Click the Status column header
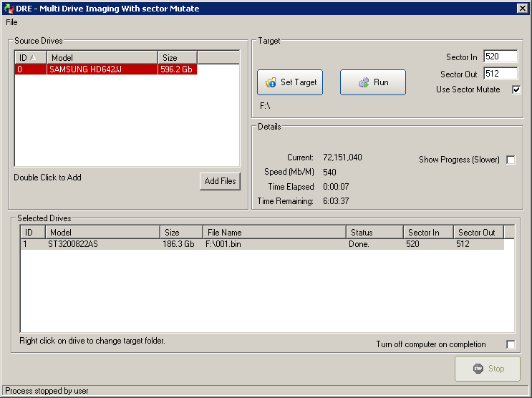532x398 pixels. pyautogui.click(x=374, y=232)
